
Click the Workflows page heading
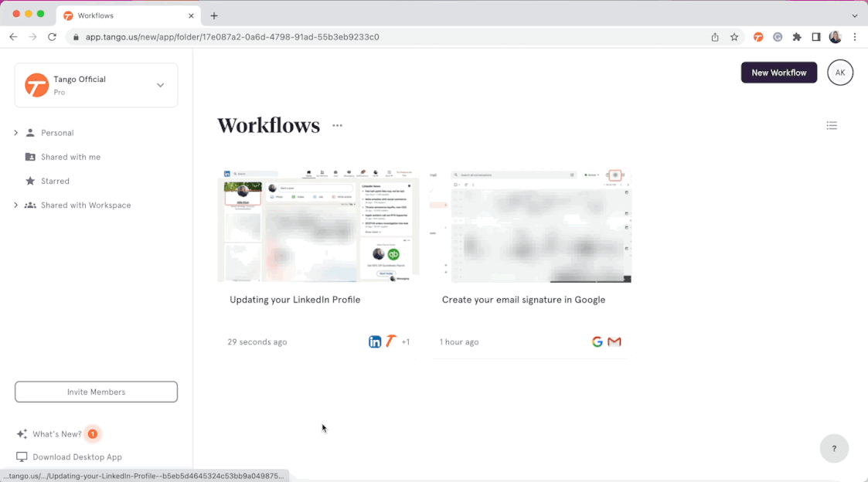click(x=268, y=126)
